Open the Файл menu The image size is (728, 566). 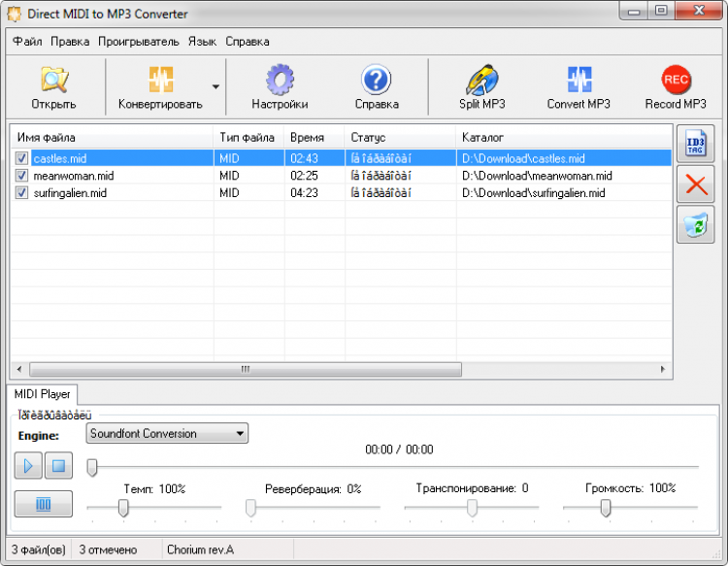pyautogui.click(x=27, y=42)
